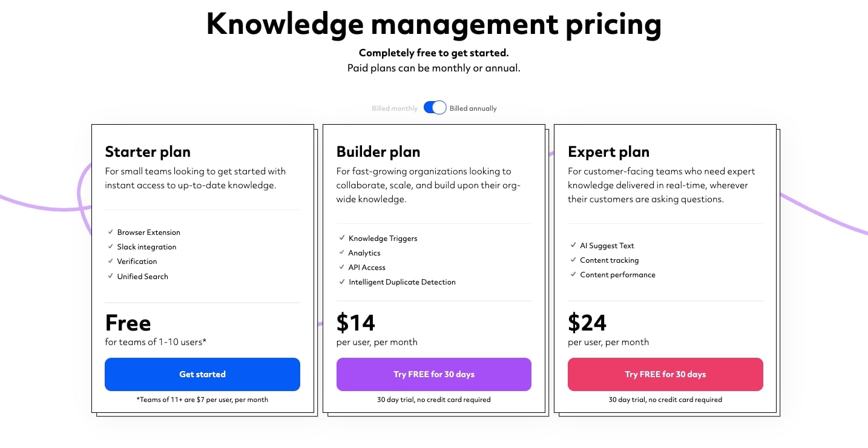
Task: Click the Starter plan heading
Action: tap(148, 151)
